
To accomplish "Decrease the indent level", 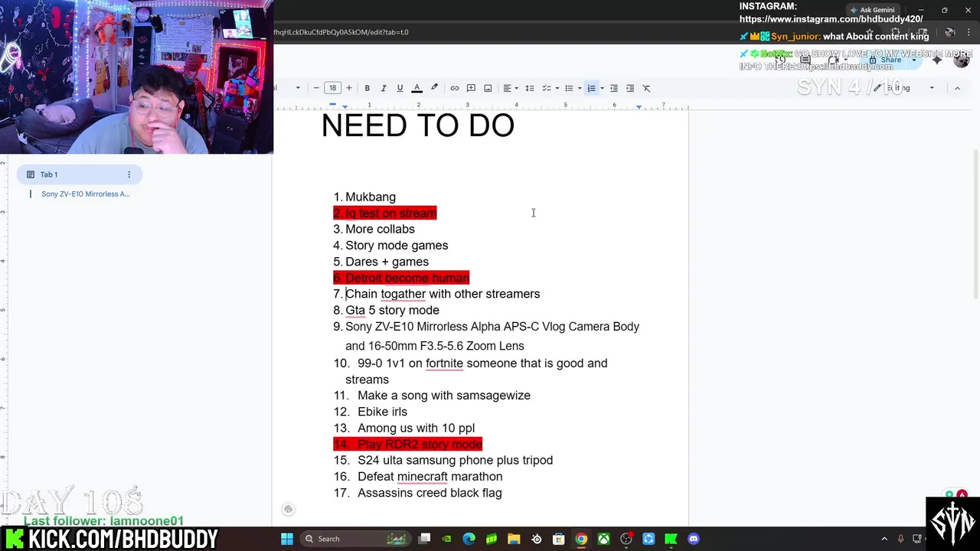I will click(x=614, y=88).
